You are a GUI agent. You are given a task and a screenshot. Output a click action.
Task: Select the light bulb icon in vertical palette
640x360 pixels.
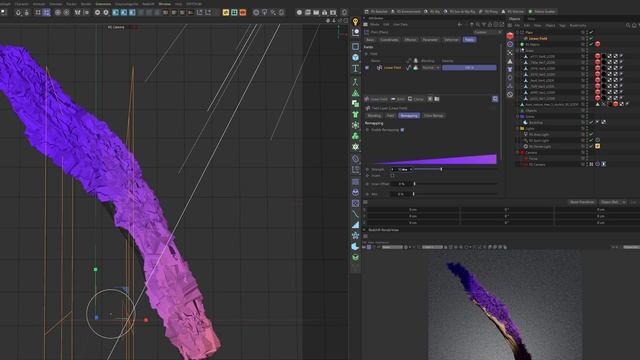(x=356, y=22)
